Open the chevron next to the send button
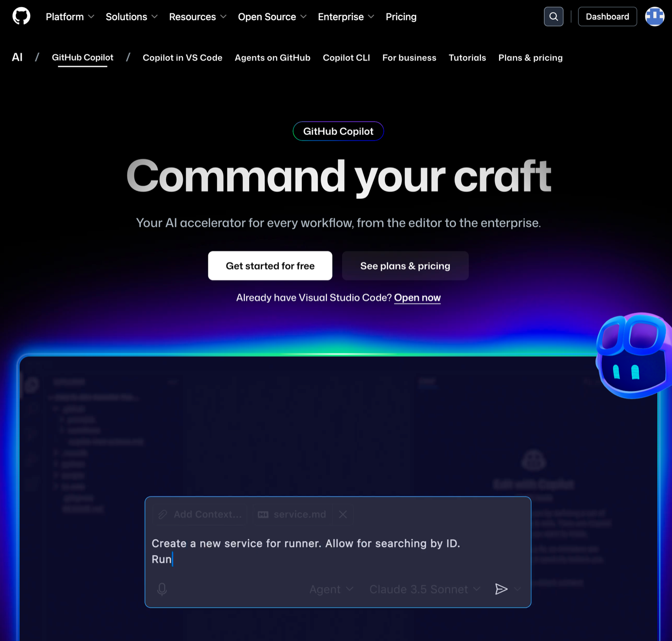Viewport: 672px width, 641px height. tap(518, 589)
